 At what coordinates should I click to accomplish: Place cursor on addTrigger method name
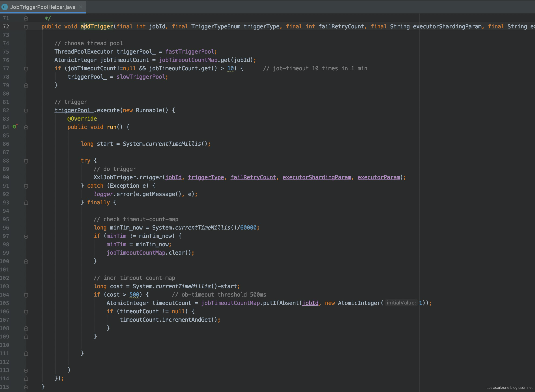tap(97, 26)
